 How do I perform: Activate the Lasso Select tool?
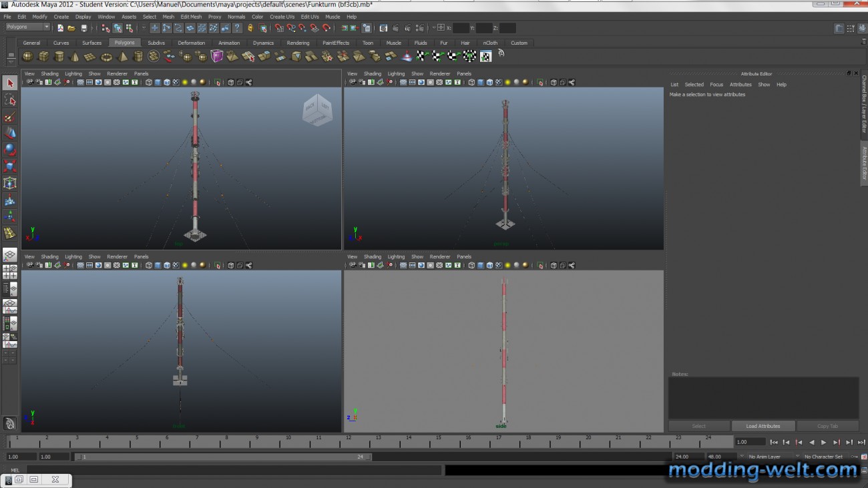click(9, 99)
